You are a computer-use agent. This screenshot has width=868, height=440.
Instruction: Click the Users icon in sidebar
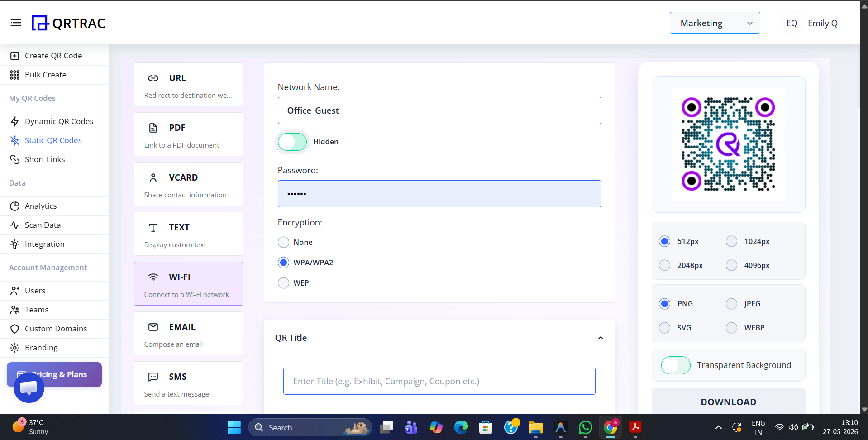15,291
